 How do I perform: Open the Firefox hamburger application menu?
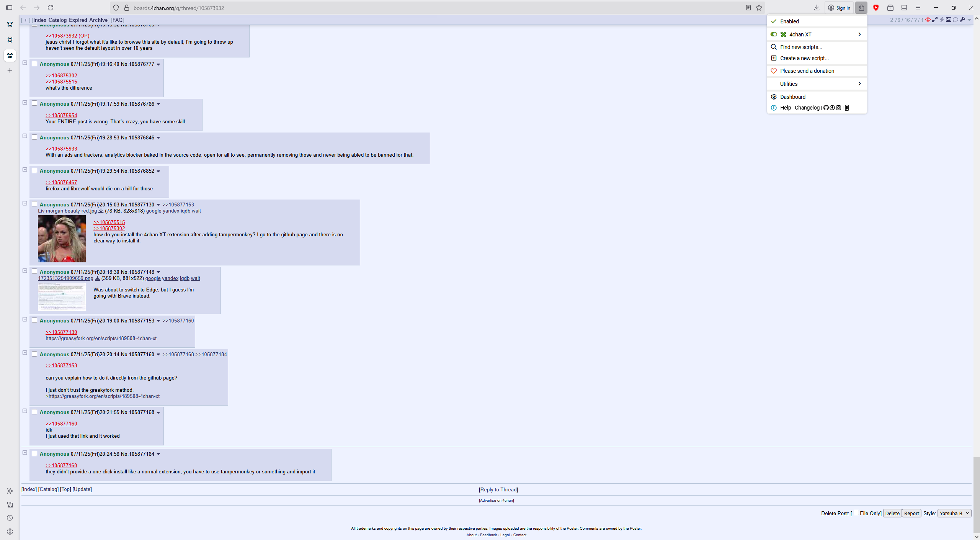click(x=918, y=8)
